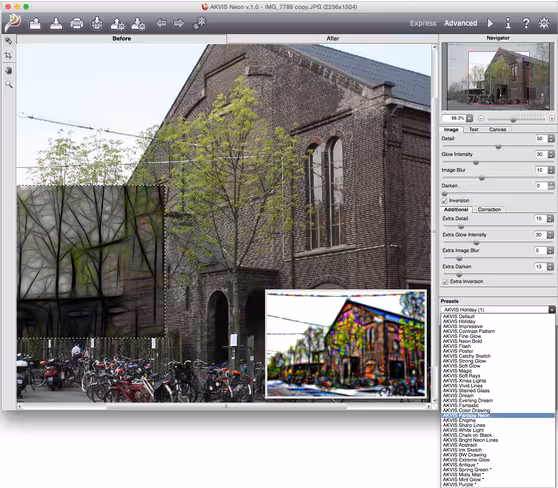Expand the zoom percentage dropdown
The width and height of the screenshot is (558, 488).
(469, 118)
